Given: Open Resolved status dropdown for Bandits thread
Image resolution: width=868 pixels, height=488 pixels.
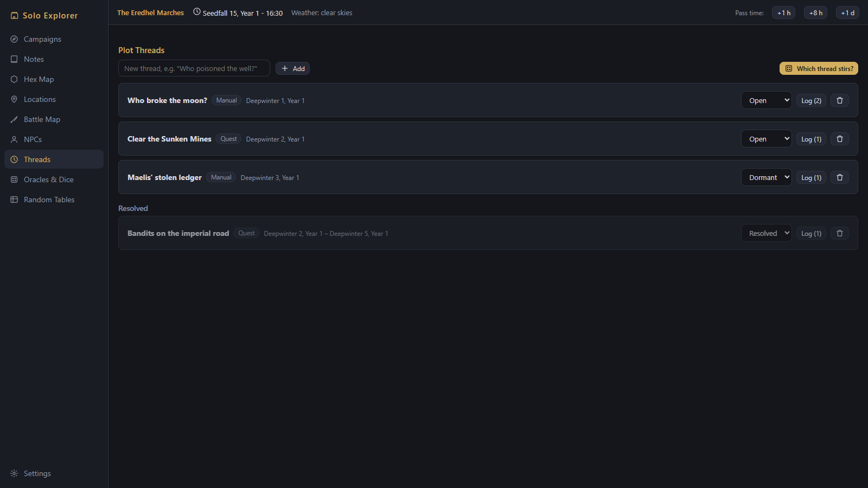Looking at the screenshot, I should [x=767, y=233].
